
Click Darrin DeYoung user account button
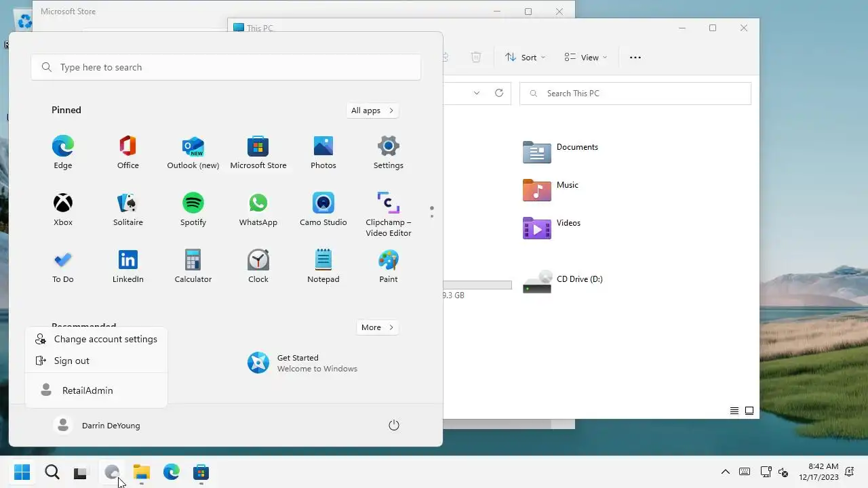[97, 425]
